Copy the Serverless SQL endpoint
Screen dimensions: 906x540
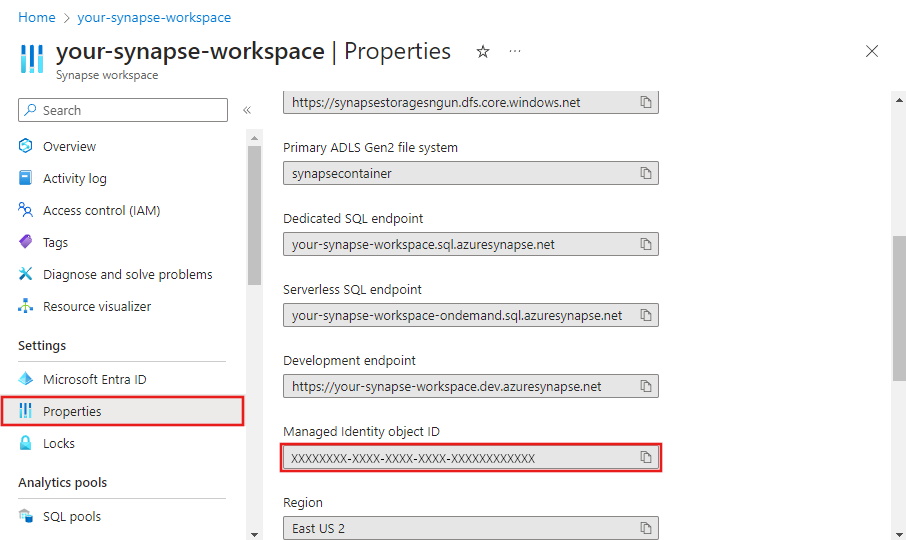(646, 316)
